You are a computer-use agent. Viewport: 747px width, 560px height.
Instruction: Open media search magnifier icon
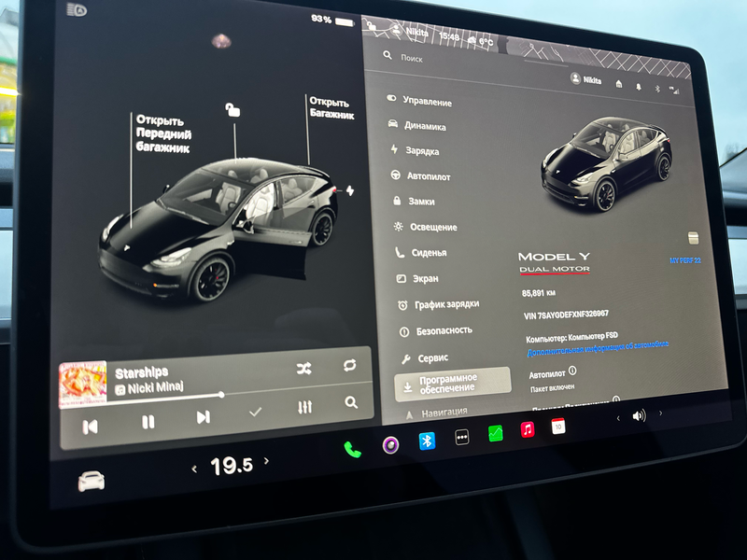pos(351,403)
